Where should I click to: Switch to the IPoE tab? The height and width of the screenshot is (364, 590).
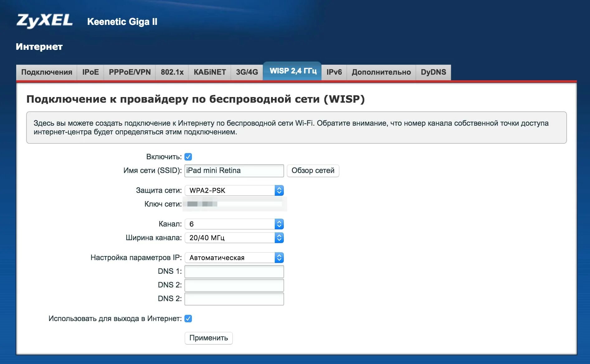tap(90, 72)
